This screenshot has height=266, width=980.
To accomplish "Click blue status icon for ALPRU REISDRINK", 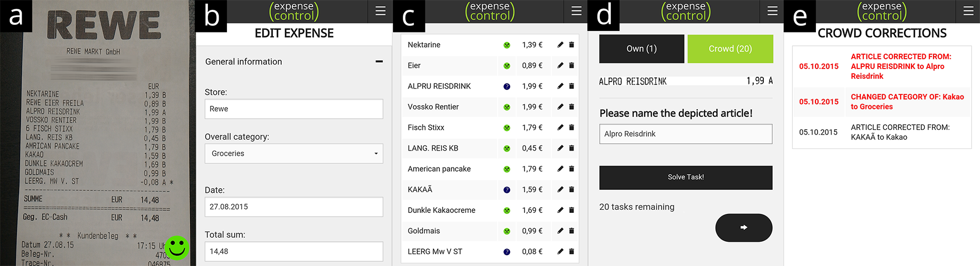I will click(507, 87).
